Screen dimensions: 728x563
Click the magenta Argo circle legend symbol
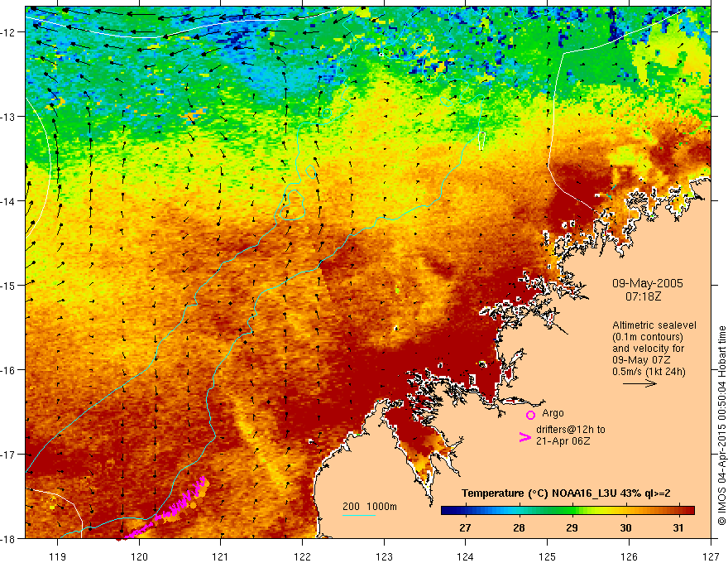coord(530,415)
